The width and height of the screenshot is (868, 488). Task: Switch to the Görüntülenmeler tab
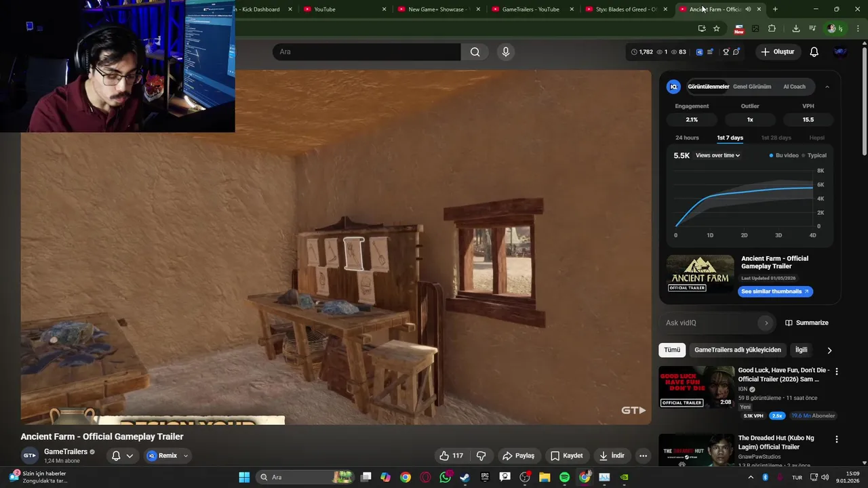708,87
